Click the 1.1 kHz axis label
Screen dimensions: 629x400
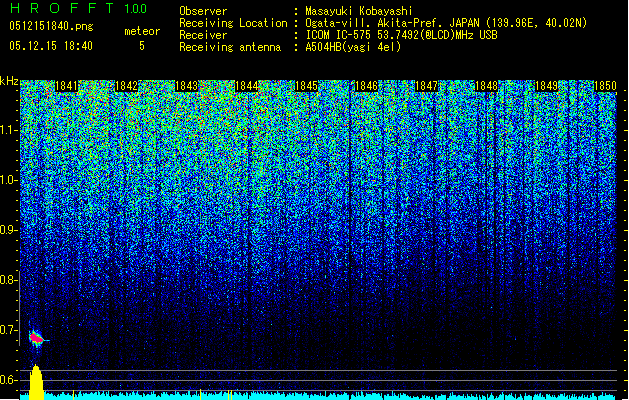[9, 130]
